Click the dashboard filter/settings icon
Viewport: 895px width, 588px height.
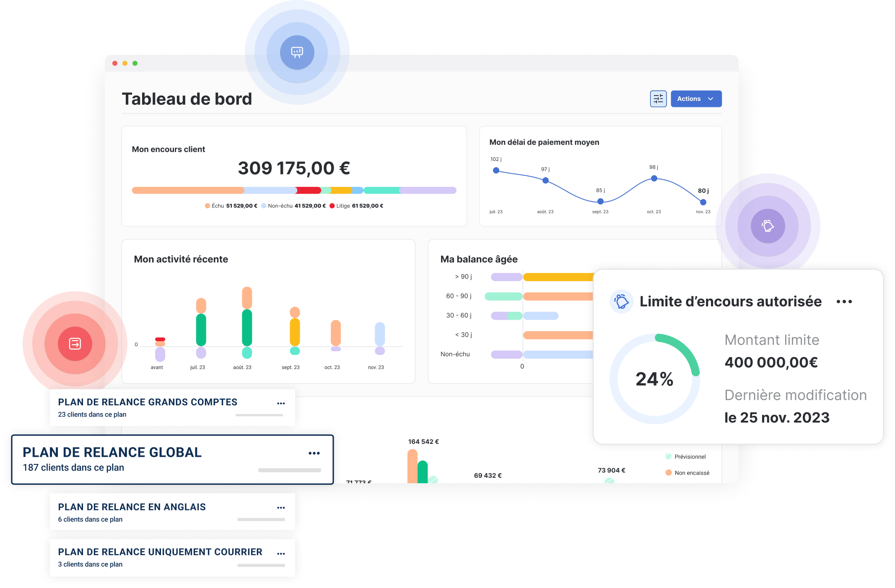click(x=657, y=99)
